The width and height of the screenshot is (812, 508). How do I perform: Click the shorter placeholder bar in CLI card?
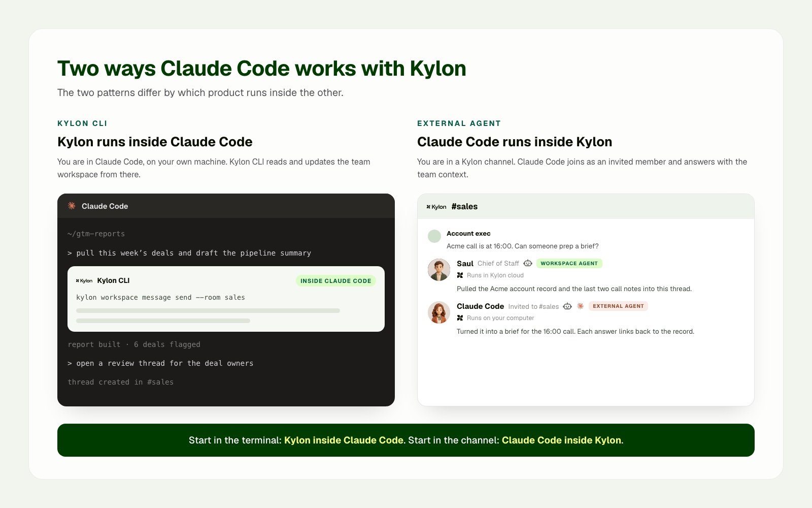click(163, 321)
